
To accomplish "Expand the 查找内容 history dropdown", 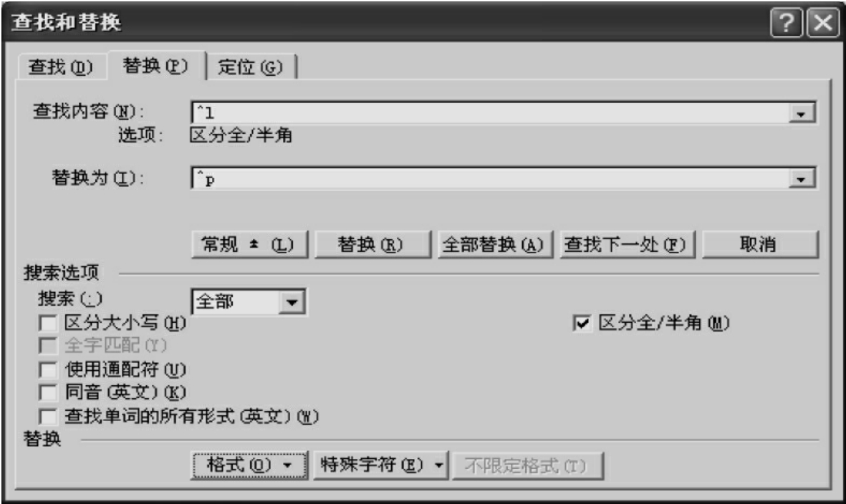I will 801,114.
